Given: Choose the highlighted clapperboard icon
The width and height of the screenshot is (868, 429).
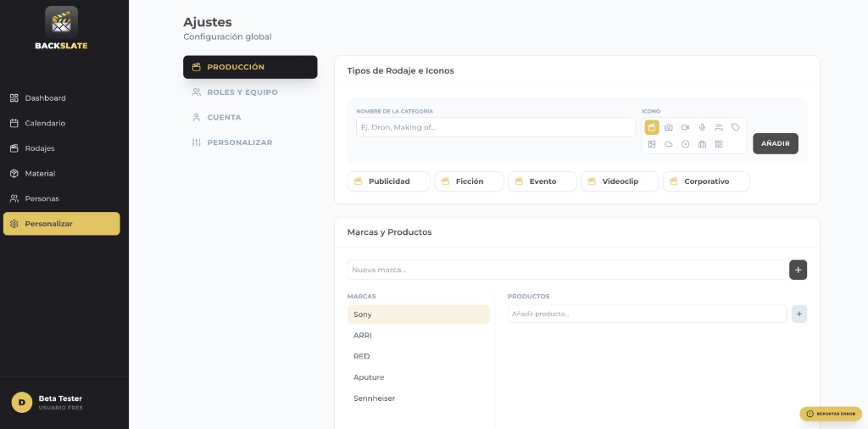Looking at the screenshot, I should coord(652,127).
